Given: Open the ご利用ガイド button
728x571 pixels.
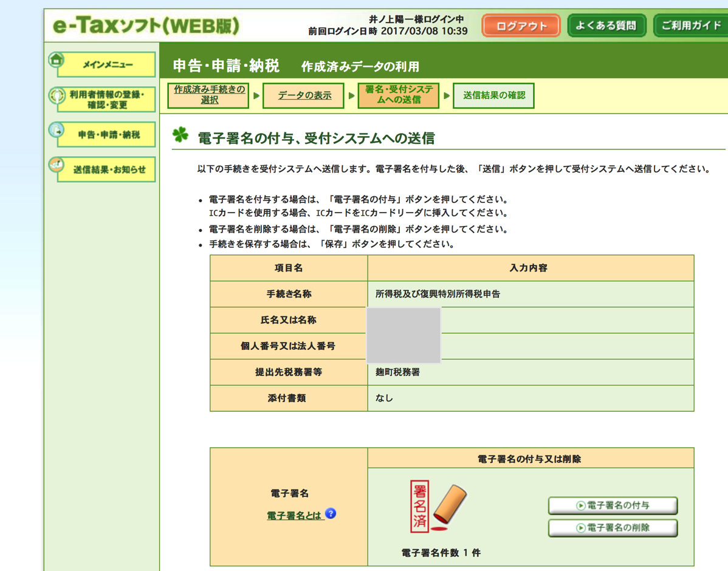Looking at the screenshot, I should [x=690, y=26].
